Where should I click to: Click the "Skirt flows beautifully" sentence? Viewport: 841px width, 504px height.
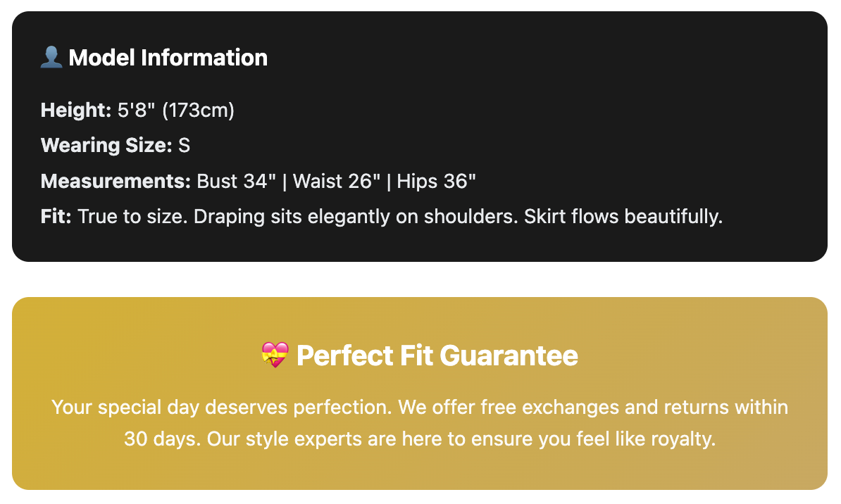[x=623, y=216]
